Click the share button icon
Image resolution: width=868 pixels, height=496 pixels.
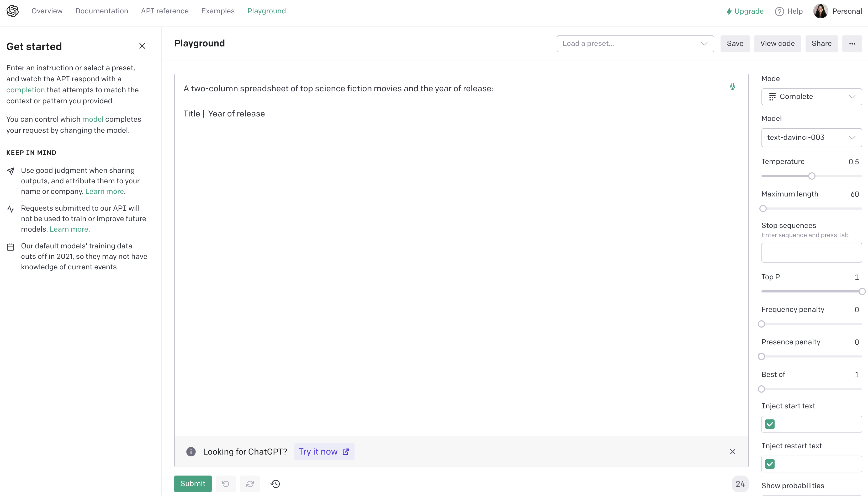click(822, 44)
